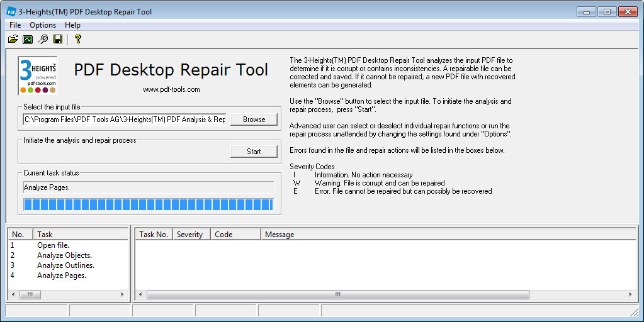Open the Help menu

(x=72, y=25)
